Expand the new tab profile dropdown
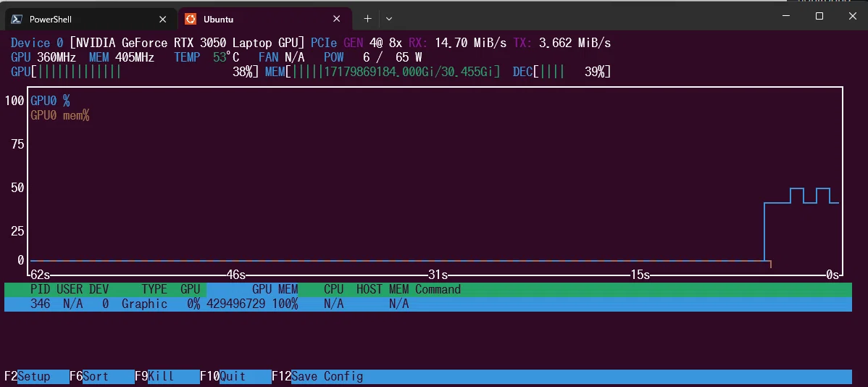 [389, 19]
